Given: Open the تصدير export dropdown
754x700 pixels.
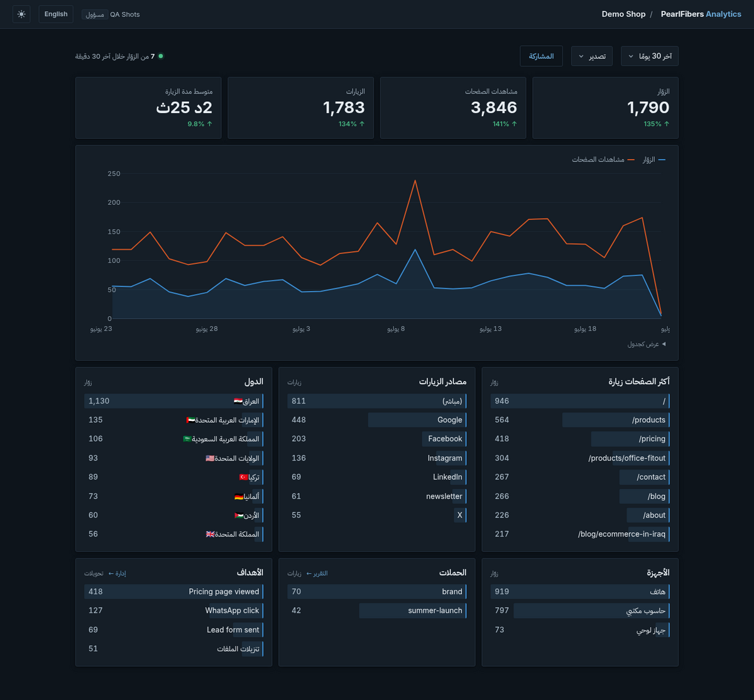Looking at the screenshot, I should click(x=591, y=56).
